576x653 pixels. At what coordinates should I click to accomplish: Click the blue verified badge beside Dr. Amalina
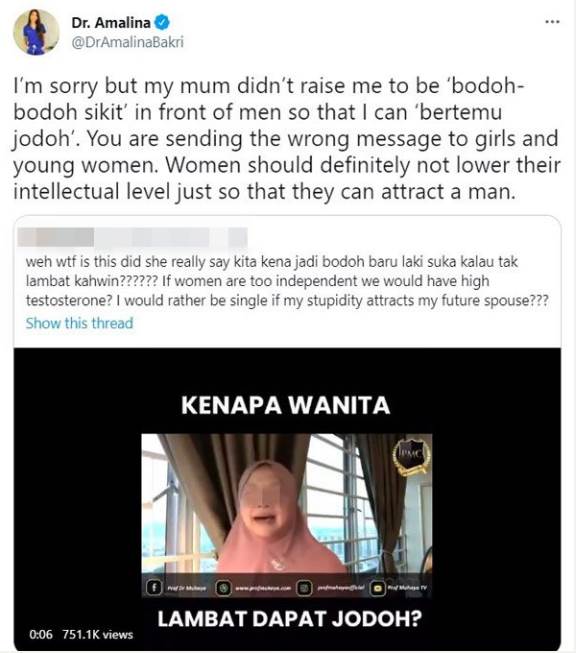point(162,22)
